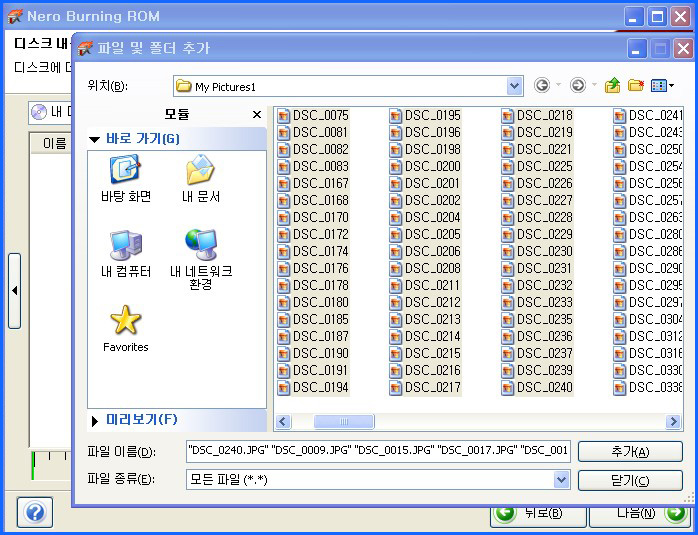Click the 뒤로(B) back button in Nero
Screen dimensions: 698x535
538,515
